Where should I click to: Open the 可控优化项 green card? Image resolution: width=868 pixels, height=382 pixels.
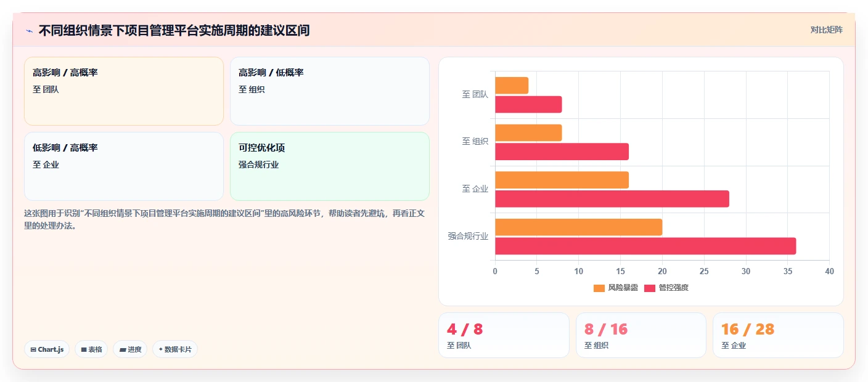(330, 166)
